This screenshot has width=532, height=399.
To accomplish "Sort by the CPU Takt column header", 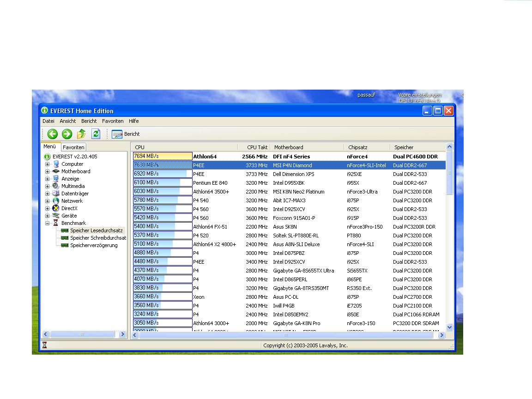I will click(254, 147).
